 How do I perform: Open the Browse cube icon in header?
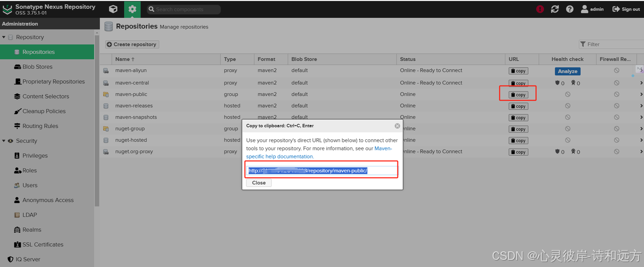[113, 9]
